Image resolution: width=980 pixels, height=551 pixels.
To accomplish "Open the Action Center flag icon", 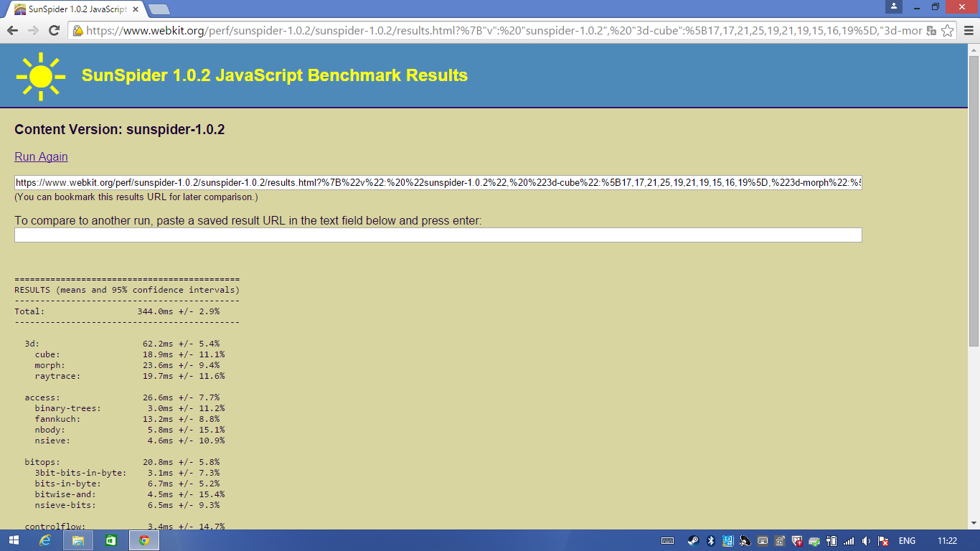I will pyautogui.click(x=884, y=540).
